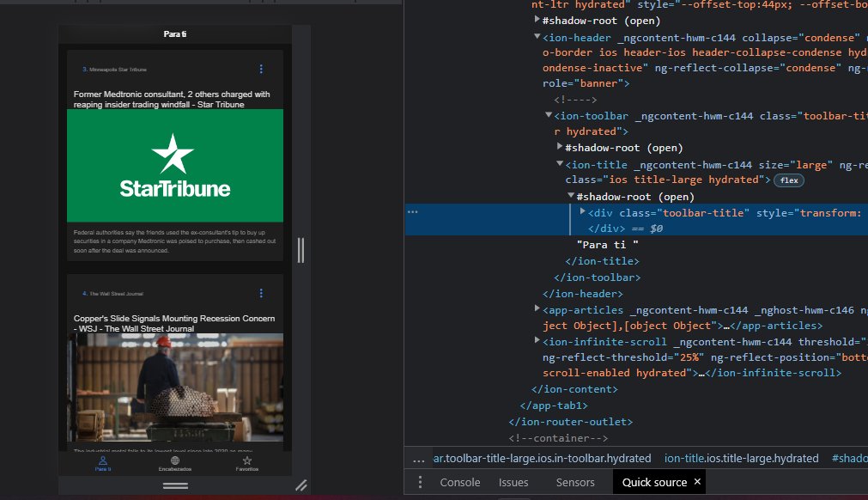The height and width of the screenshot is (500, 868).
Task: Switch to the Console drawer tab
Action: point(460,482)
